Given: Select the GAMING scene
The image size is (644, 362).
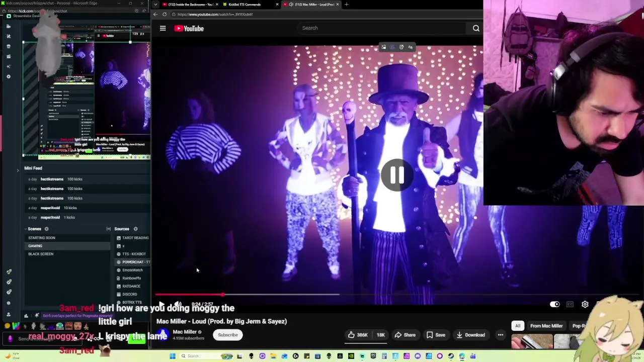Looking at the screenshot, I should point(67,246).
